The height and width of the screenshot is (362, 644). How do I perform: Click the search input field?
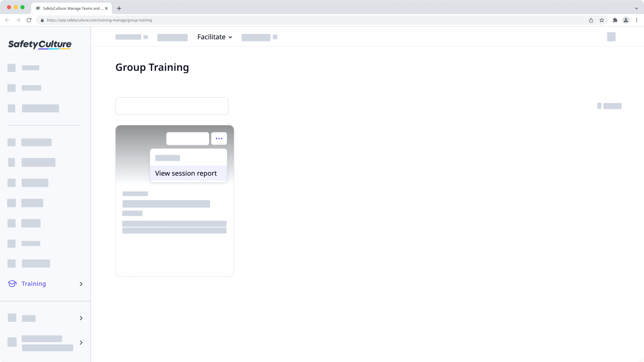tap(171, 106)
